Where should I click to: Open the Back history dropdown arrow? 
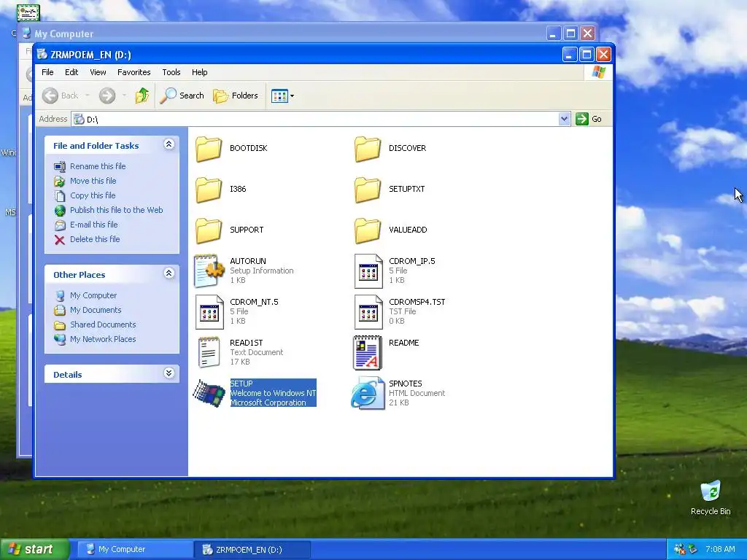88,96
